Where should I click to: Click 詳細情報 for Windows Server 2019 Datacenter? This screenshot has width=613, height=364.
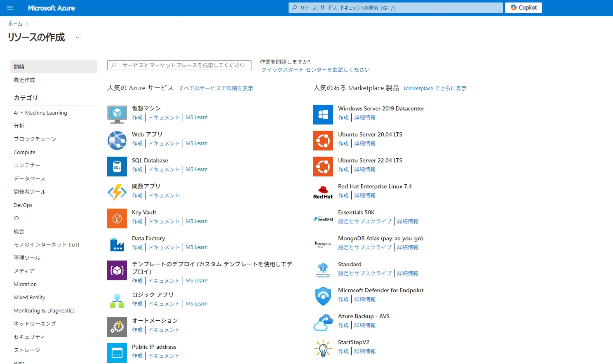365,117
